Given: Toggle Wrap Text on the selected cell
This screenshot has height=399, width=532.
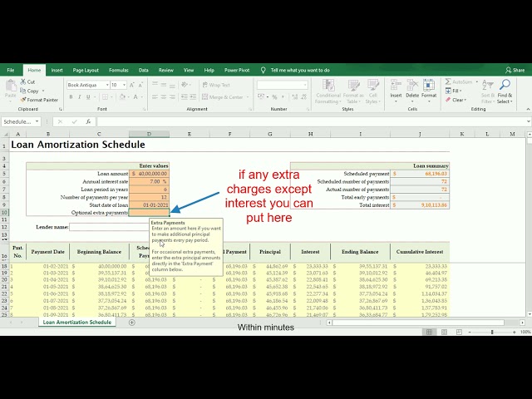Looking at the screenshot, I should (x=216, y=85).
